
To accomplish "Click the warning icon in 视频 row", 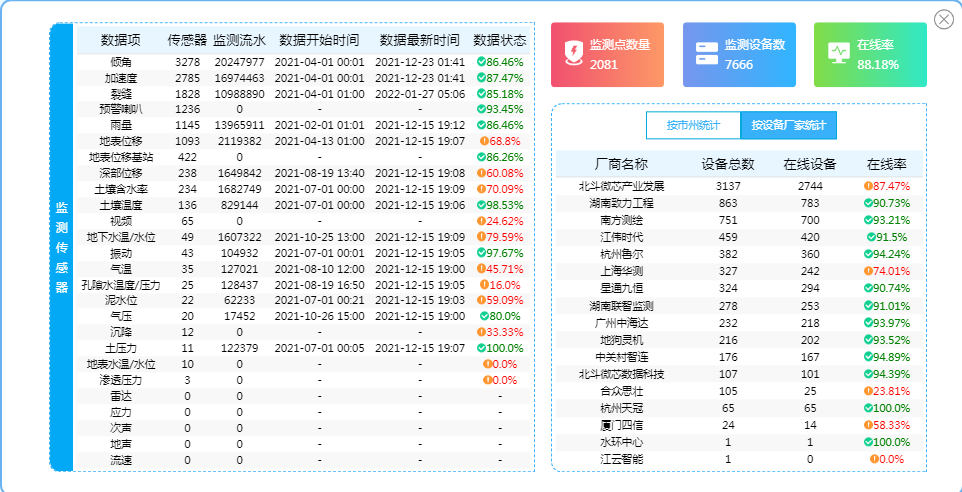I will click(x=481, y=221).
